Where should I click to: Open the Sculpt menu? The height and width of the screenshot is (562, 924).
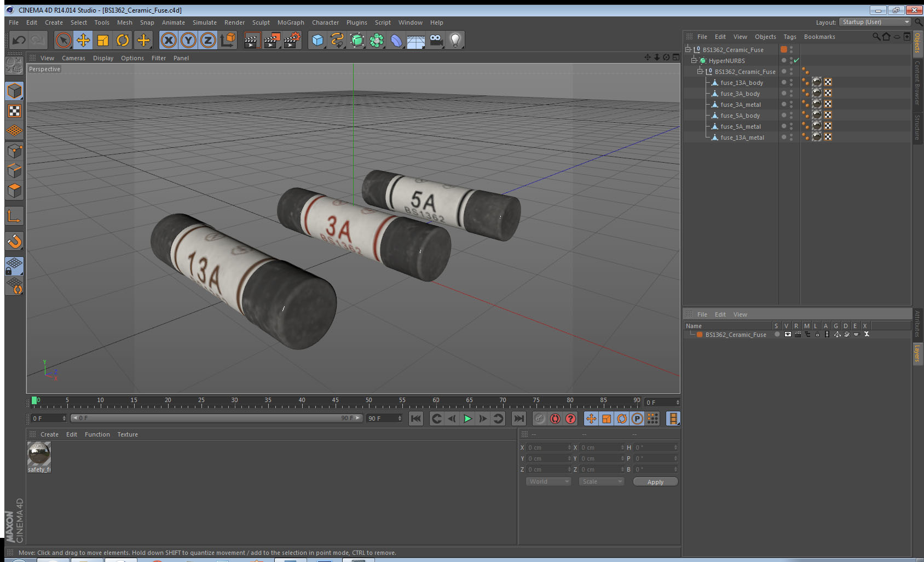click(x=261, y=22)
